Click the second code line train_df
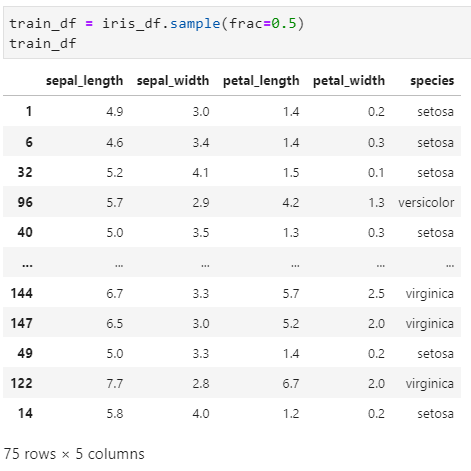The image size is (471, 471). coord(43,43)
